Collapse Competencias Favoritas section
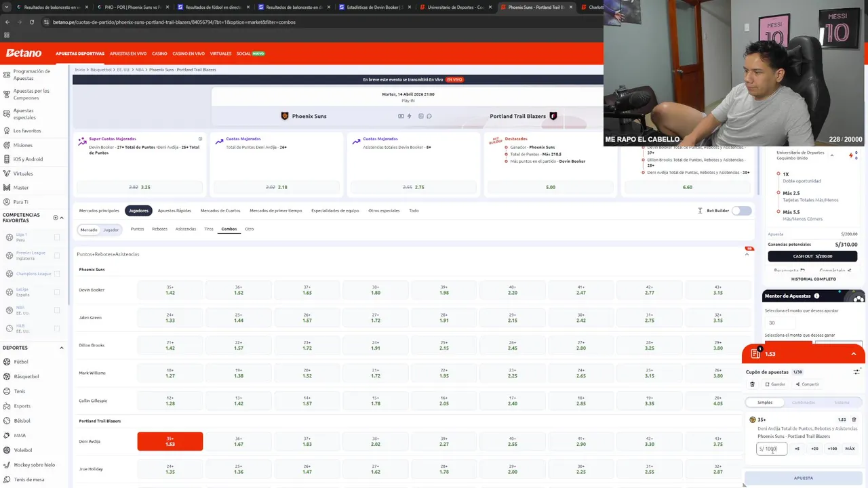Image resolution: width=868 pixels, height=488 pixels. pos(62,218)
